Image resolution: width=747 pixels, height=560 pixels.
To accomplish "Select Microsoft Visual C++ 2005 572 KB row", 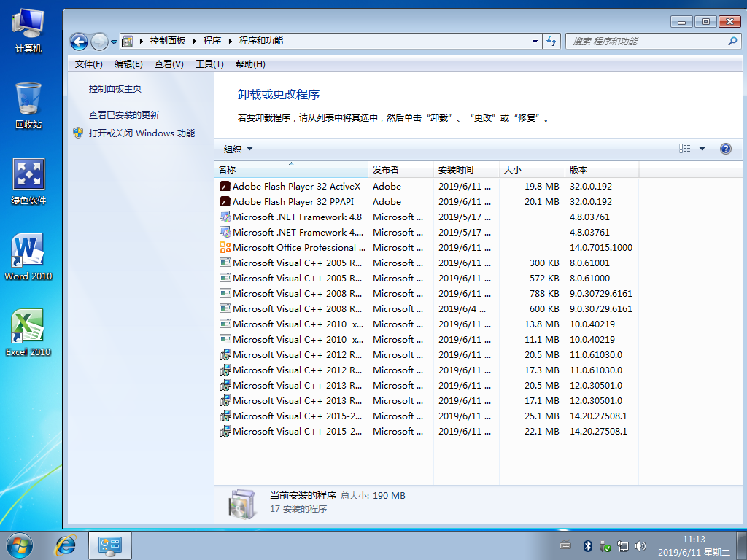I will pyautogui.click(x=426, y=278).
